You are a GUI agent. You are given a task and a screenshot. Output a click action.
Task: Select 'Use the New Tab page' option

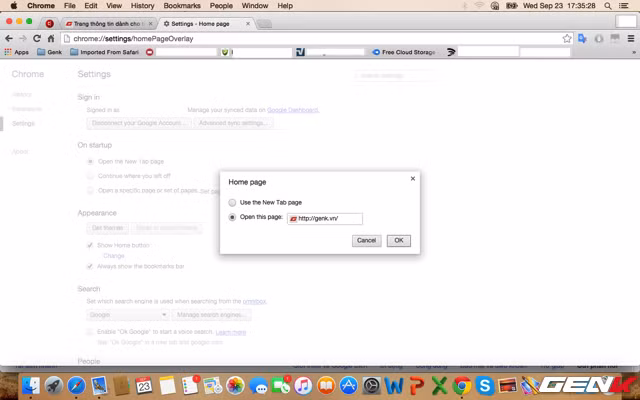pyautogui.click(x=233, y=202)
